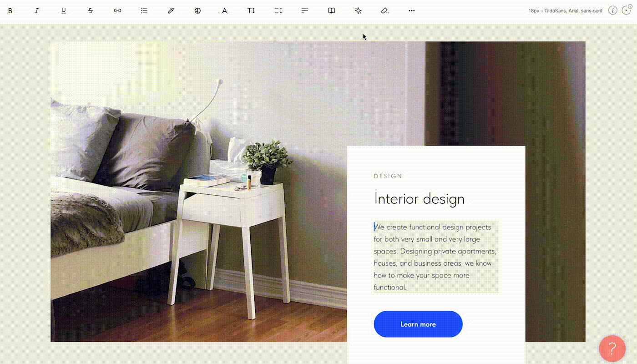Open the font size (TI) setting
The image size is (637, 364).
point(251,10)
